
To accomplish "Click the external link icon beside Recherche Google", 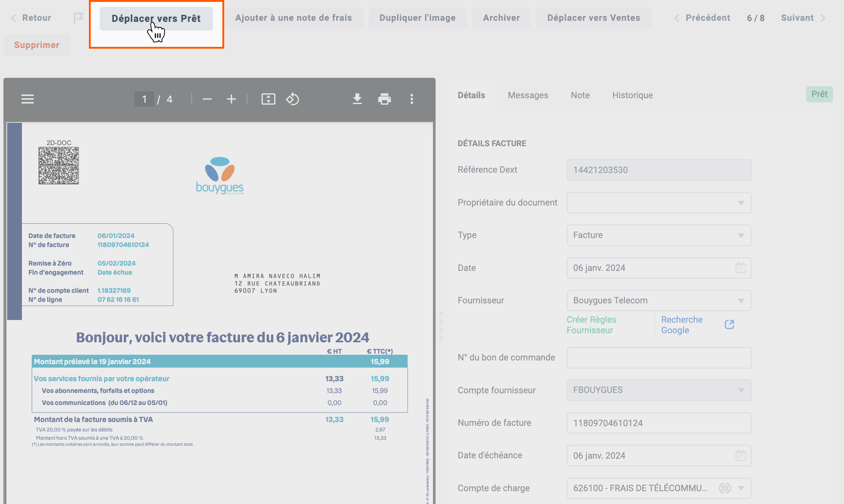I will (x=729, y=325).
